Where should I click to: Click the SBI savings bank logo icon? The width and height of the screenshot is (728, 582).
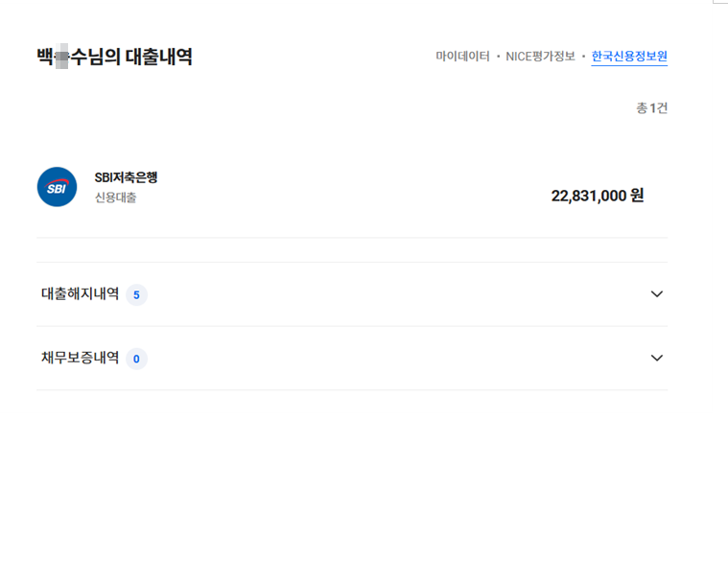[58, 187]
